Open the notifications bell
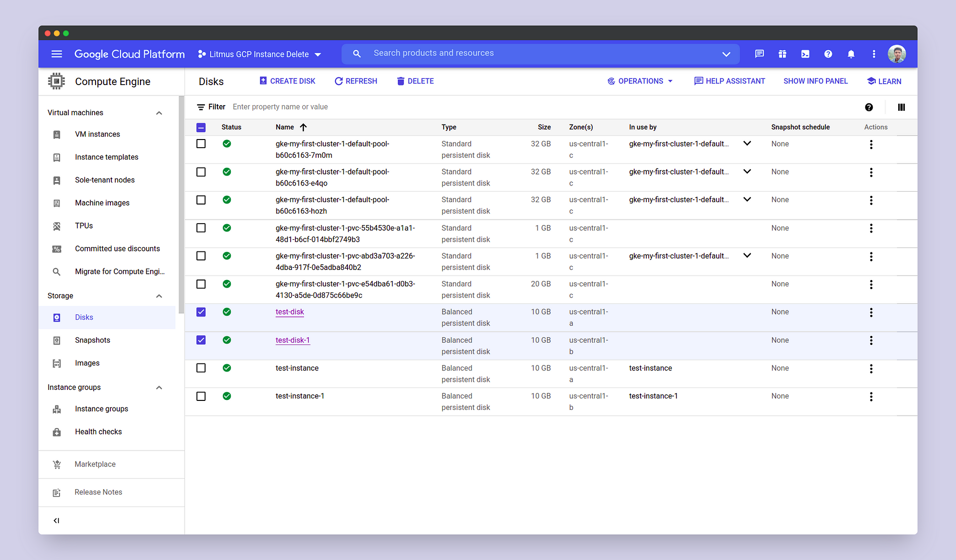 click(x=851, y=54)
